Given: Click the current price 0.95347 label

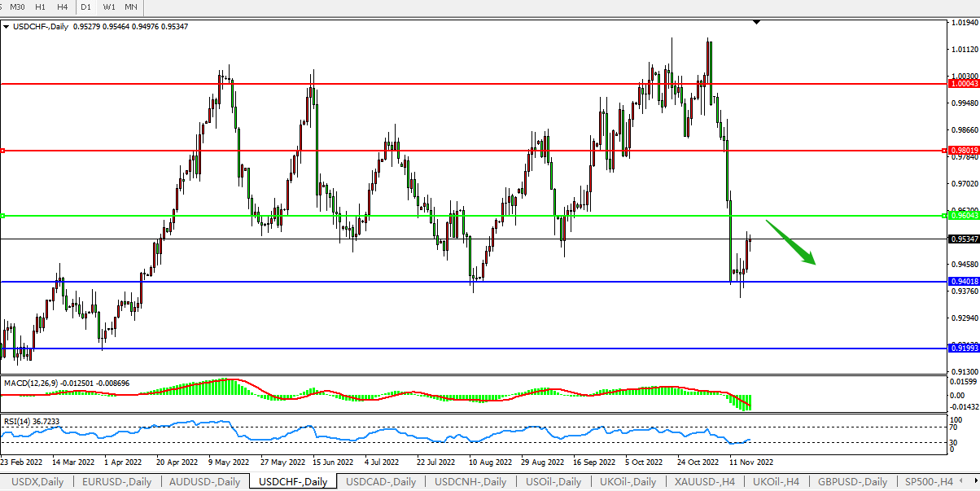Looking at the screenshot, I should click(964, 239).
